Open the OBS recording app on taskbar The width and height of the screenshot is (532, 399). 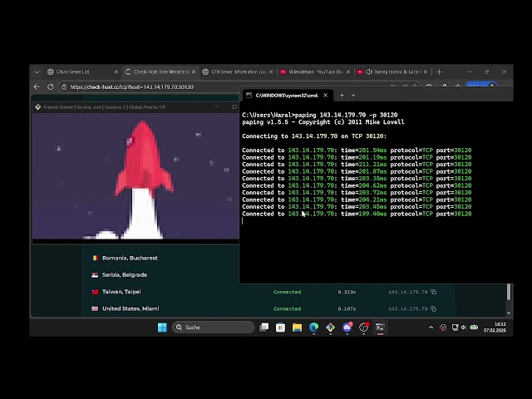(363, 328)
